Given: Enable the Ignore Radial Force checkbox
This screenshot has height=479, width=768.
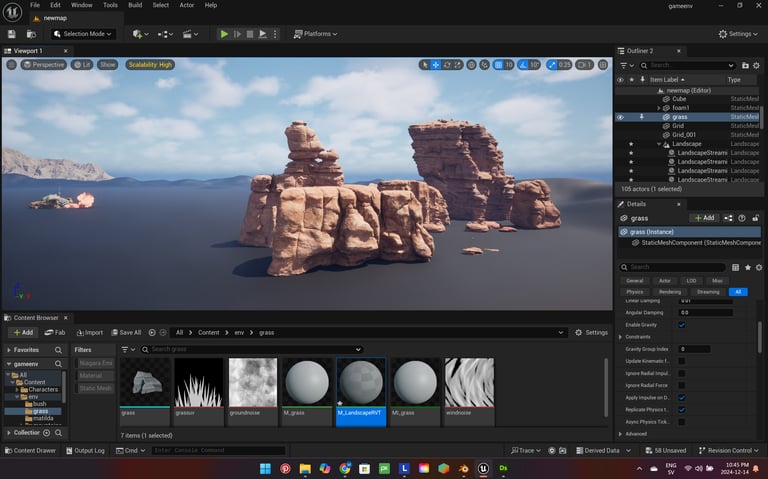Looking at the screenshot, I should (682, 384).
